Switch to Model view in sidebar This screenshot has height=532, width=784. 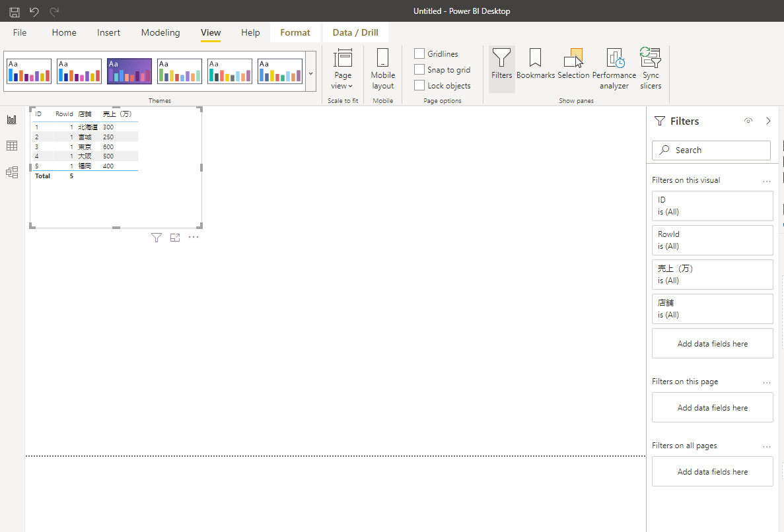coord(12,172)
